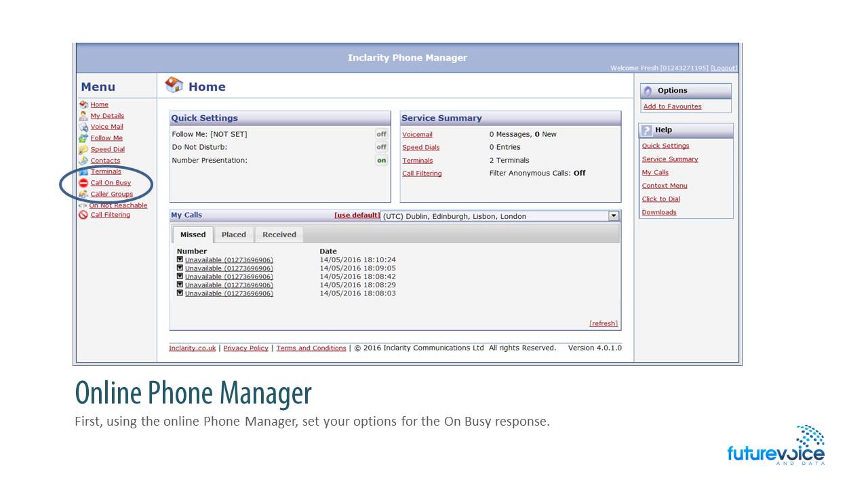Screen dimensions: 868x488
Task: Open the Call Filtering menu link
Action: click(111, 215)
